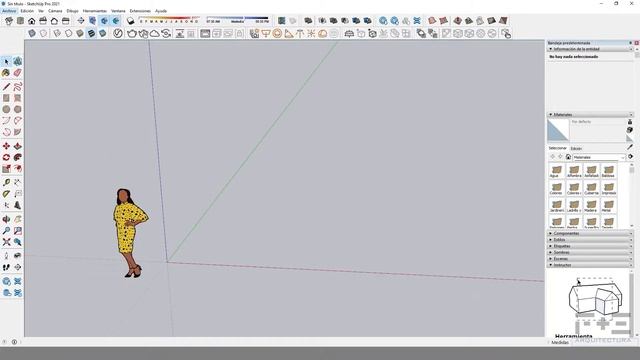The height and width of the screenshot is (360, 640).
Task: Click the materials Details arrow button
Action: click(x=630, y=157)
